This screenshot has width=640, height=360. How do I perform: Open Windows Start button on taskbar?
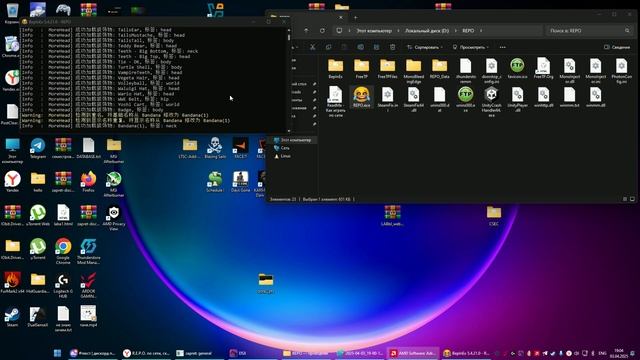58,353
